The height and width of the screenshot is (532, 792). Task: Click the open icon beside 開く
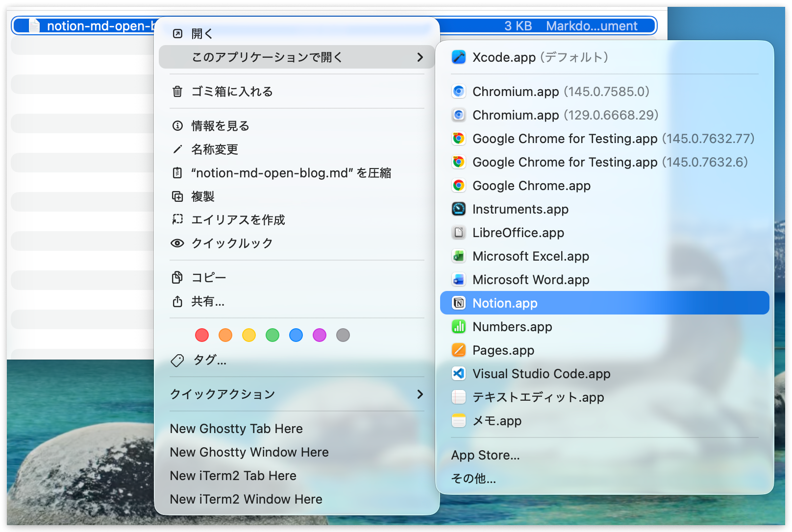pos(178,34)
